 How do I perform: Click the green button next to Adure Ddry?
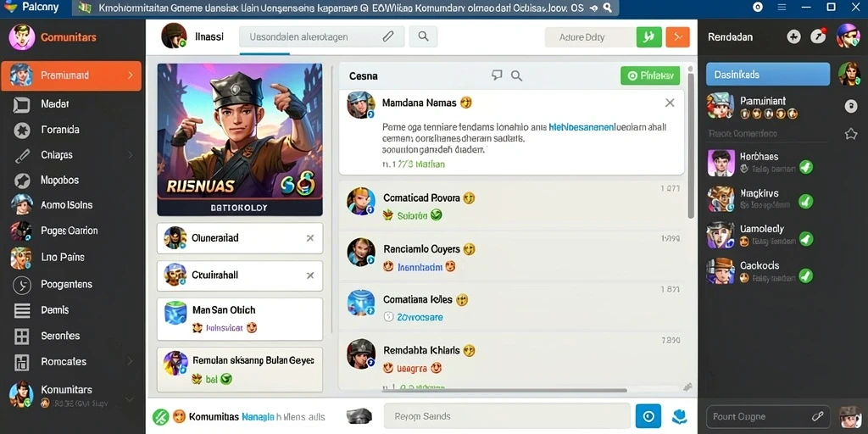[648, 37]
